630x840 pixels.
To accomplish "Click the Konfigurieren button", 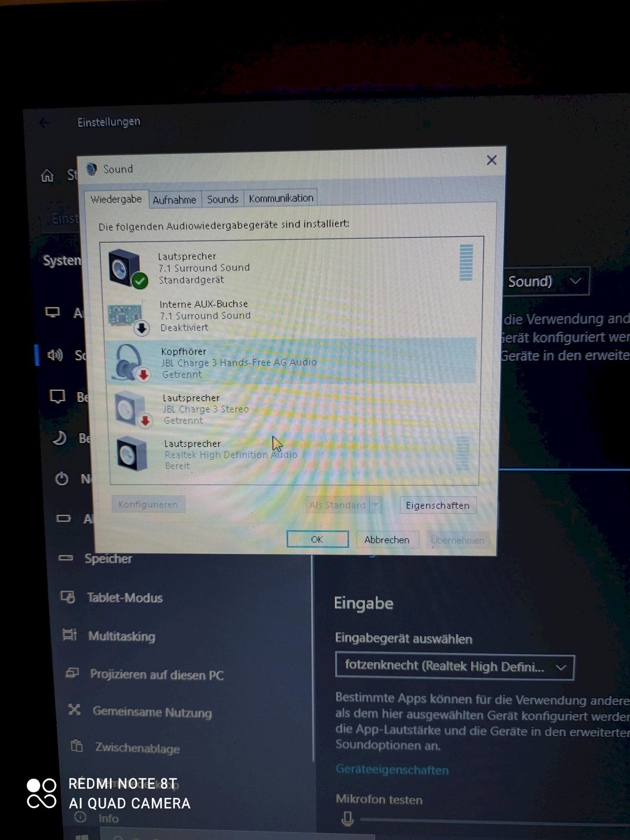I will click(x=148, y=504).
